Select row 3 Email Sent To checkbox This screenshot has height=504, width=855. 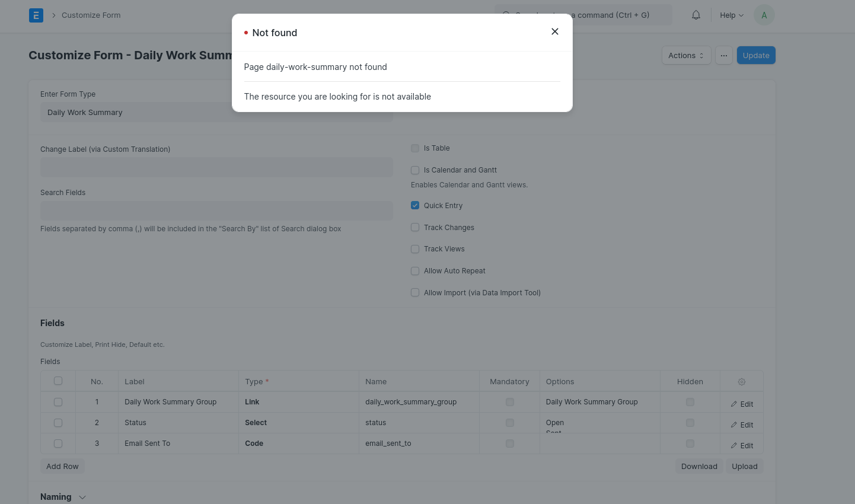[x=58, y=444]
